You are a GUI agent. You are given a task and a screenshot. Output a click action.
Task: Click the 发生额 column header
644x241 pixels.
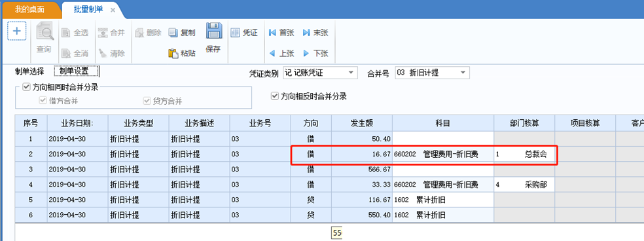click(x=362, y=123)
